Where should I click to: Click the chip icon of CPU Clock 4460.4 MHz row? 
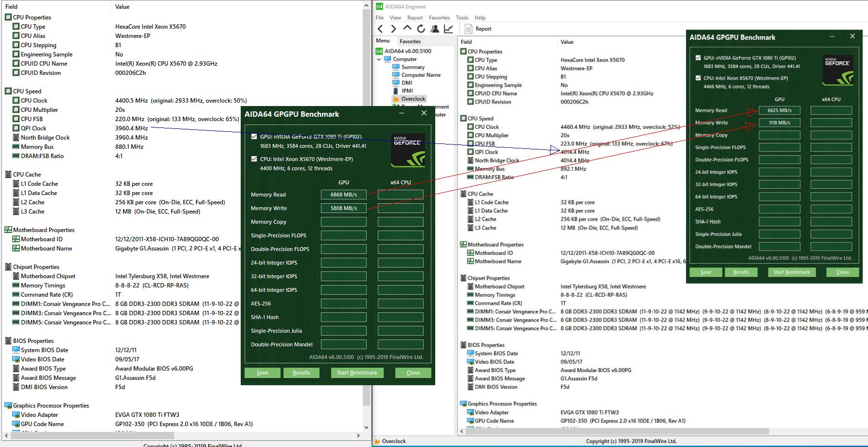470,127
